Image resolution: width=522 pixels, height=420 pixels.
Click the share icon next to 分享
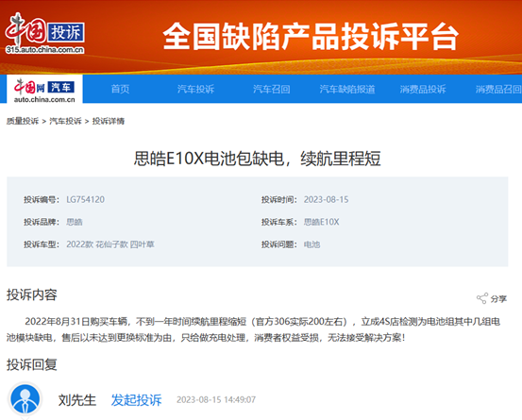tap(482, 298)
